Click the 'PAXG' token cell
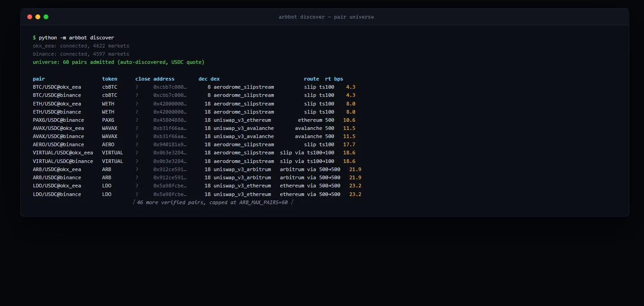 click(108, 120)
